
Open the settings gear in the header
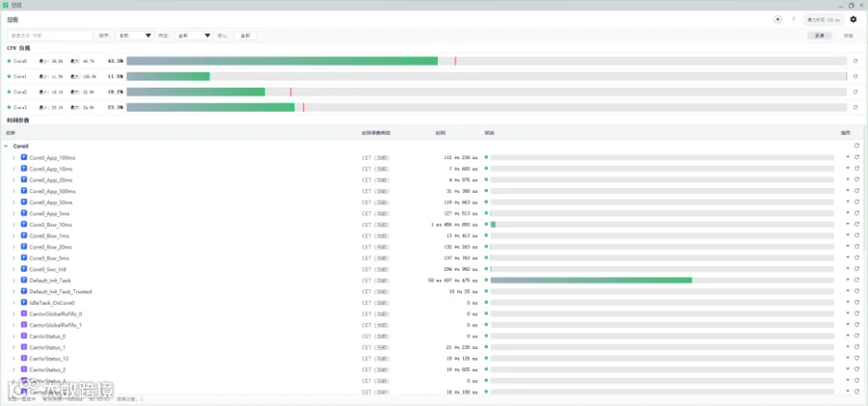pyautogui.click(x=854, y=19)
